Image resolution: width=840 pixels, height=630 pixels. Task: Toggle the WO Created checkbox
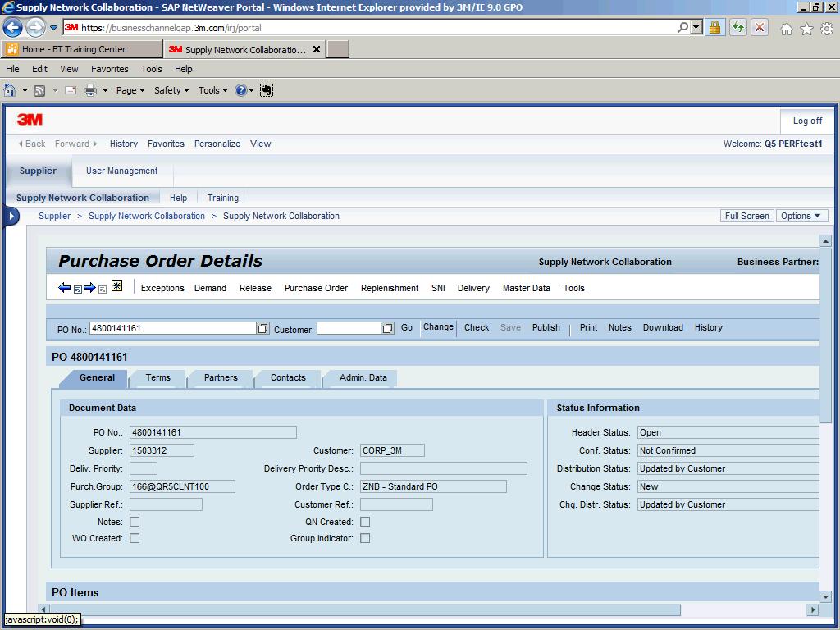point(135,538)
